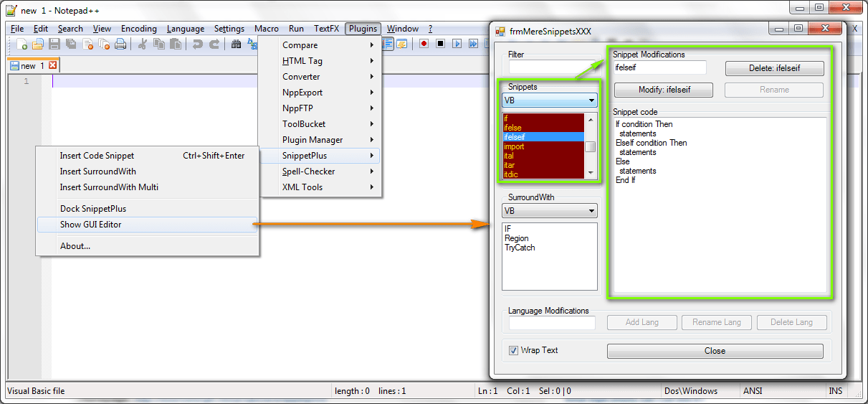Click the snippet list scrollbar thumb
Image resolution: width=868 pixels, height=404 pixels.
coord(591,147)
